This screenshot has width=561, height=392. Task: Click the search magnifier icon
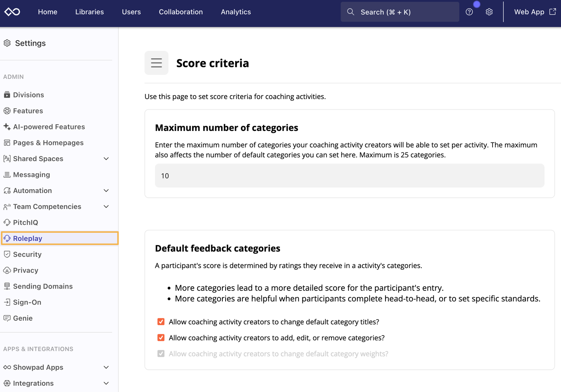coord(351,12)
